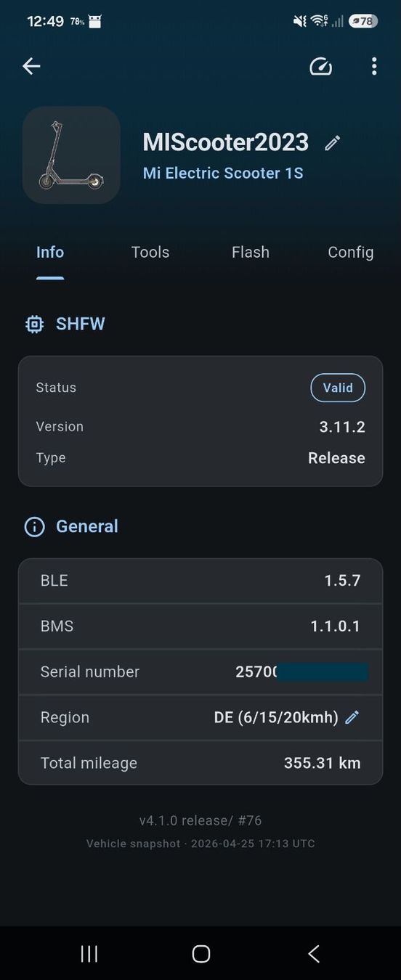This screenshot has width=401, height=980.
Task: Tap the back arrow icon
Action: (31, 66)
